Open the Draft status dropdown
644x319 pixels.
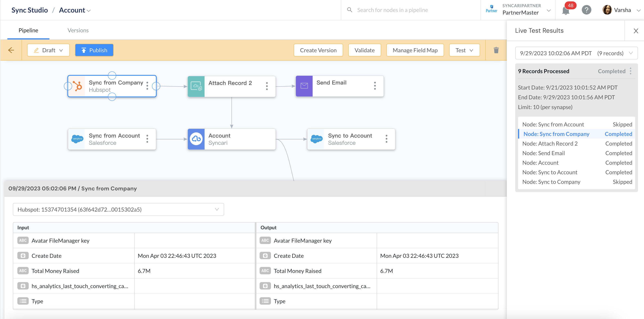pos(48,50)
